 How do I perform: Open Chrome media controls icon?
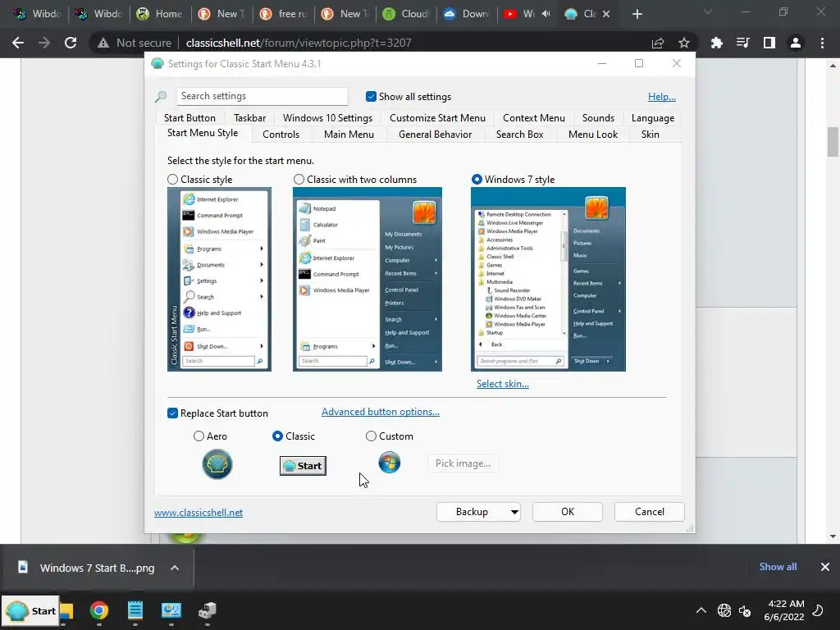(x=742, y=43)
